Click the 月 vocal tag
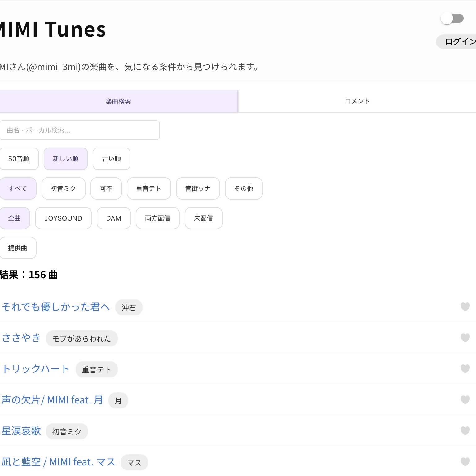This screenshot has width=476, height=476. (118, 400)
